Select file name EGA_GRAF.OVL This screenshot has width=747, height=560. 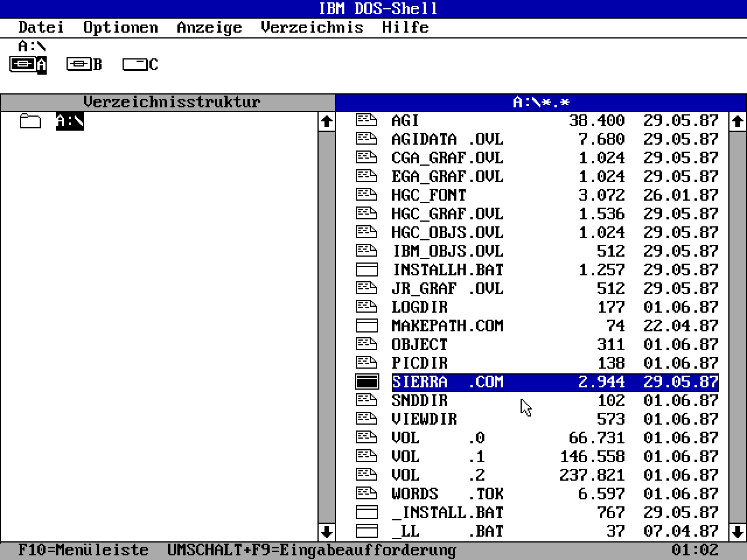(x=447, y=176)
